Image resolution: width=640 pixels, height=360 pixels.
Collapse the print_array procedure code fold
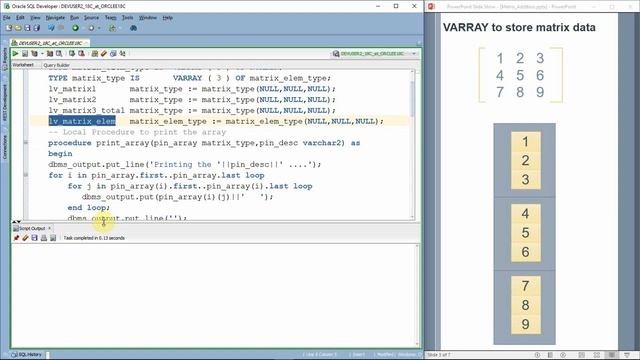tap(26, 143)
